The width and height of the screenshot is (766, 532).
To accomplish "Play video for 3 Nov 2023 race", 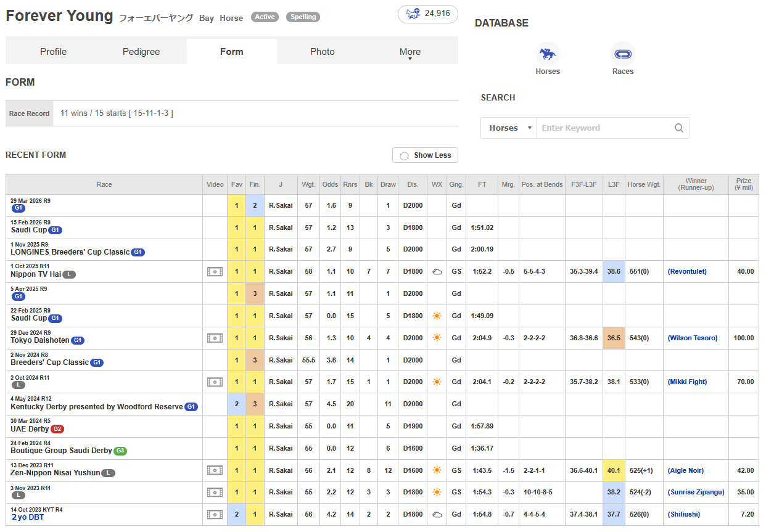I will pyautogui.click(x=215, y=493).
